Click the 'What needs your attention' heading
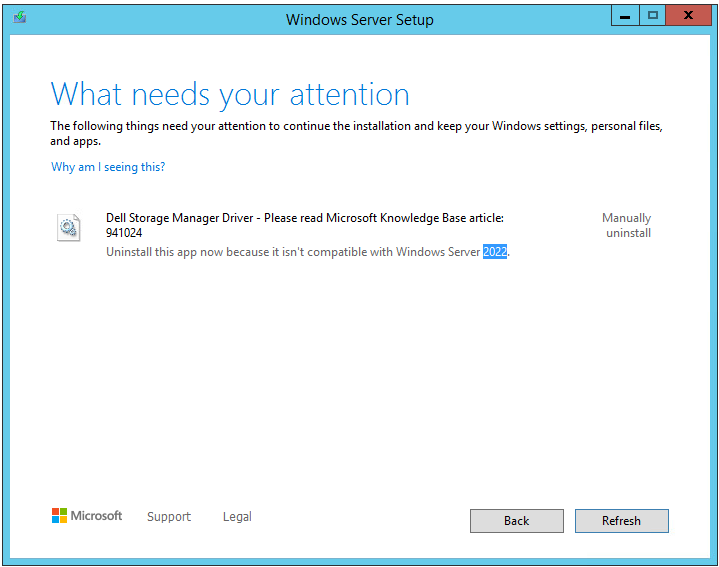The image size is (719, 567). click(230, 95)
